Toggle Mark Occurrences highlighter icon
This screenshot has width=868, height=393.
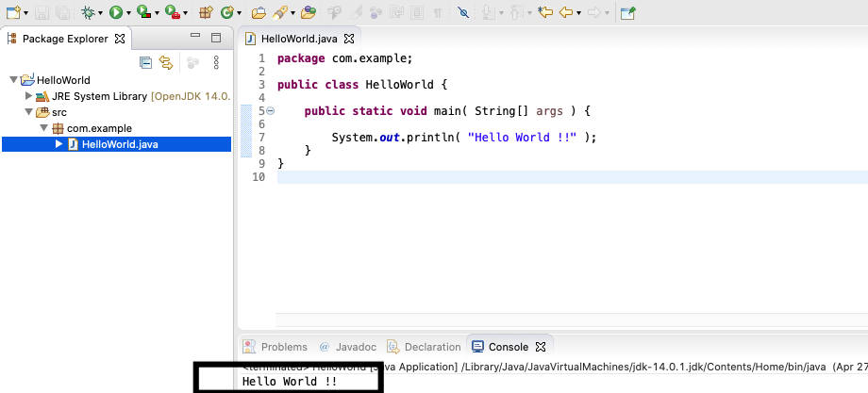coord(358,12)
